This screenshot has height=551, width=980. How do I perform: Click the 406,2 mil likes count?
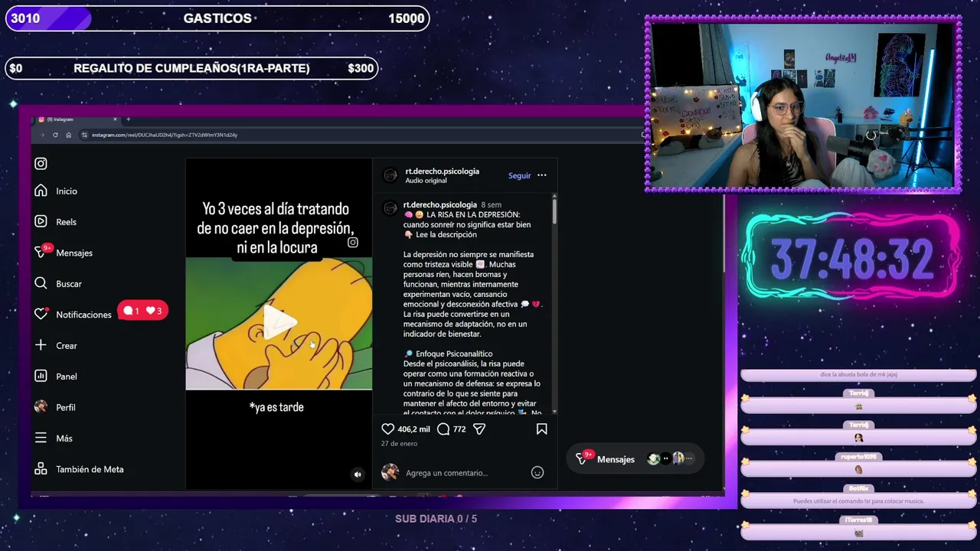[413, 429]
